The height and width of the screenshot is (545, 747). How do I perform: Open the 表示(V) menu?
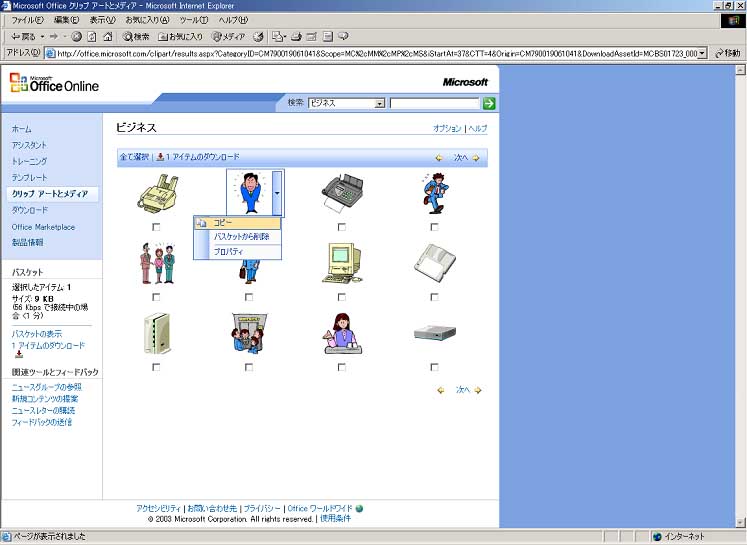pos(102,20)
